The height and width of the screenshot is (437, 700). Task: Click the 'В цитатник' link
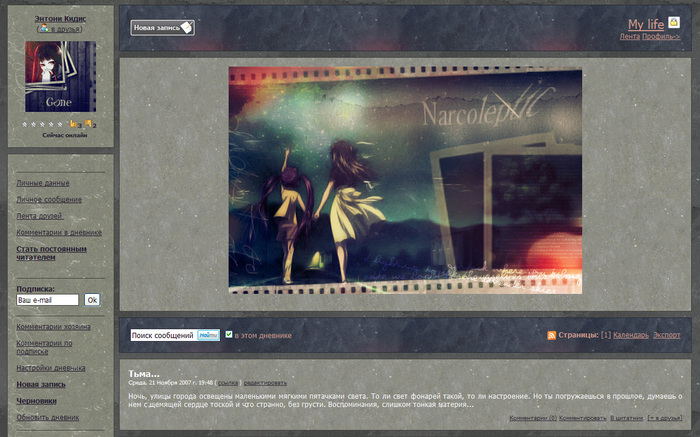click(627, 418)
